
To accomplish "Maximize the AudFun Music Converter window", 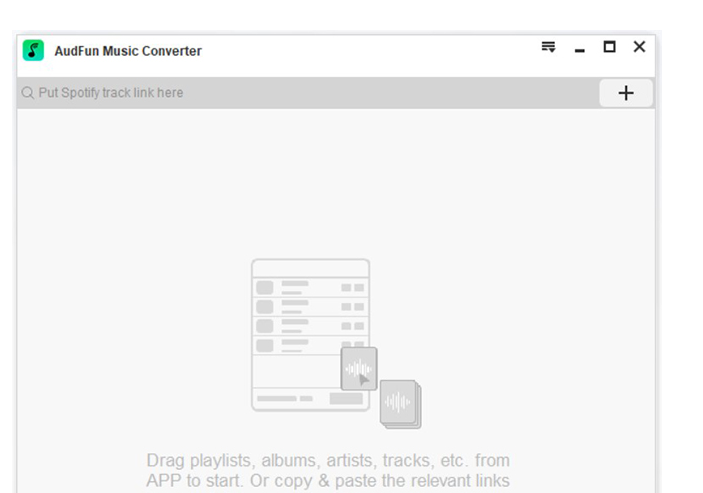I will 609,47.
